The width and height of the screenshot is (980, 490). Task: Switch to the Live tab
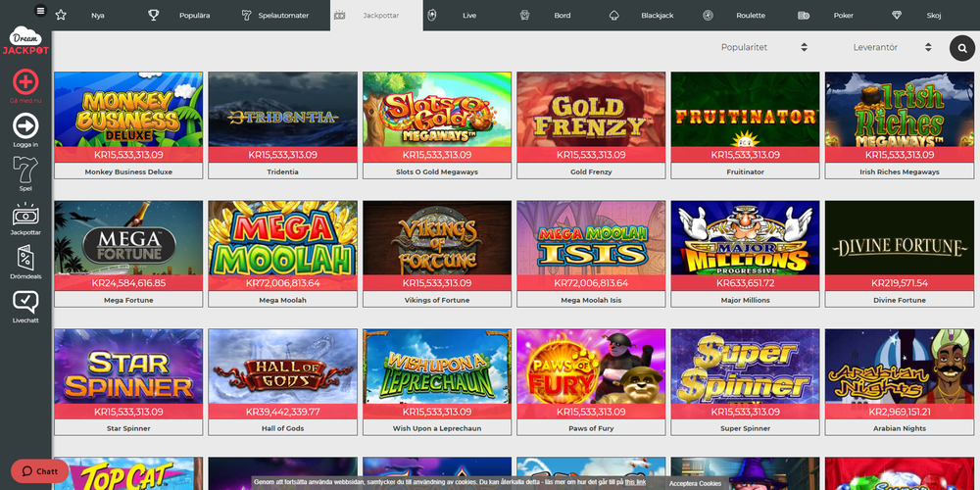469,16
